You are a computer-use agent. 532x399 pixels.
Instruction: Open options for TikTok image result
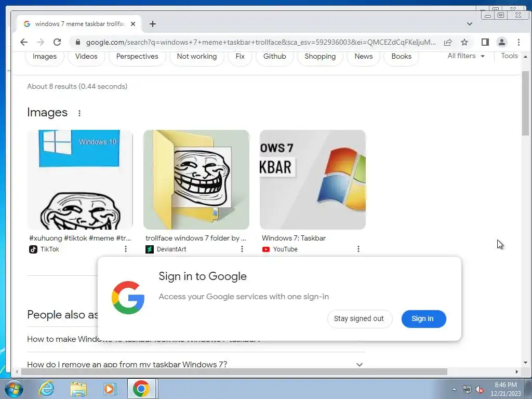click(126, 249)
